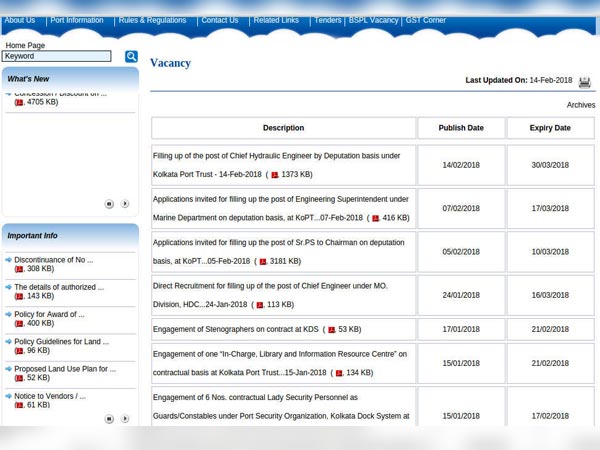600x450 pixels.
Task: Open the 61 KB PDF icon for Notice to Vendors
Action: 19,405
